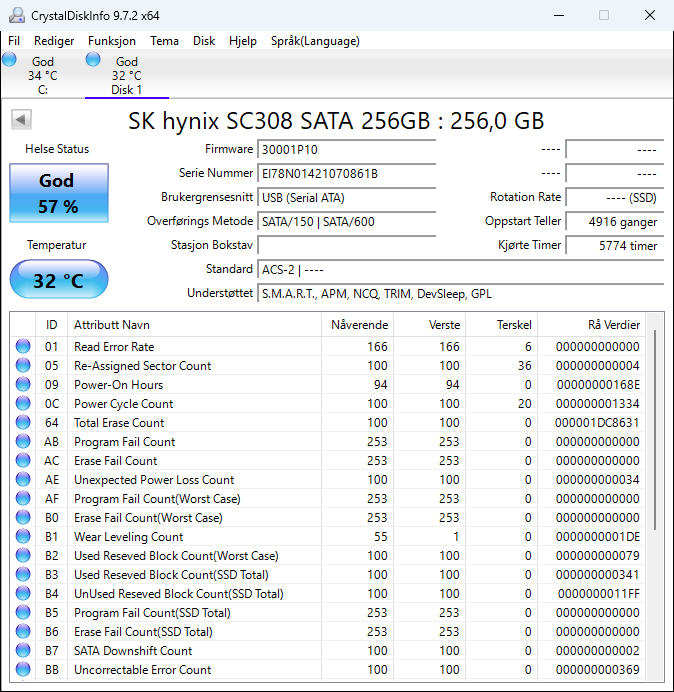Click the 32 °C temperature button
Viewport: 674px width, 692px height.
59,280
